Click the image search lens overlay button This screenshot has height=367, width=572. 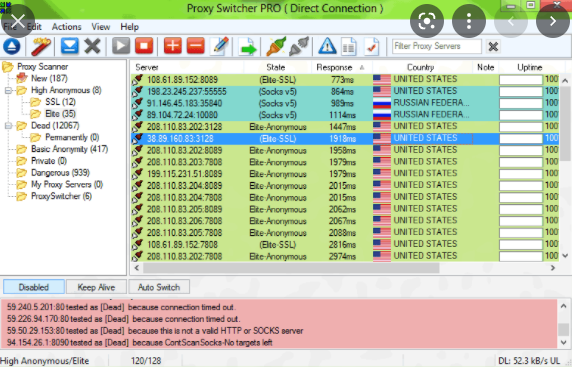pyautogui.click(x=427, y=21)
